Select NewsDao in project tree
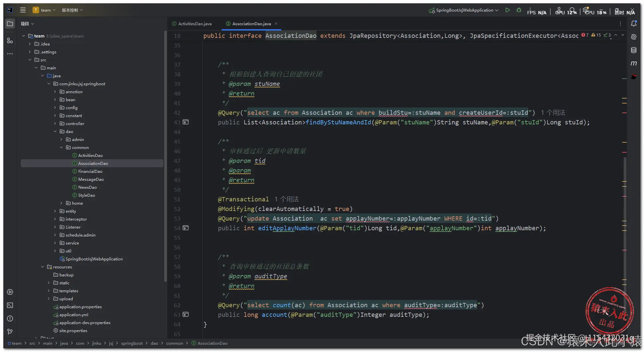The height and width of the screenshot is (352, 644). (x=88, y=187)
